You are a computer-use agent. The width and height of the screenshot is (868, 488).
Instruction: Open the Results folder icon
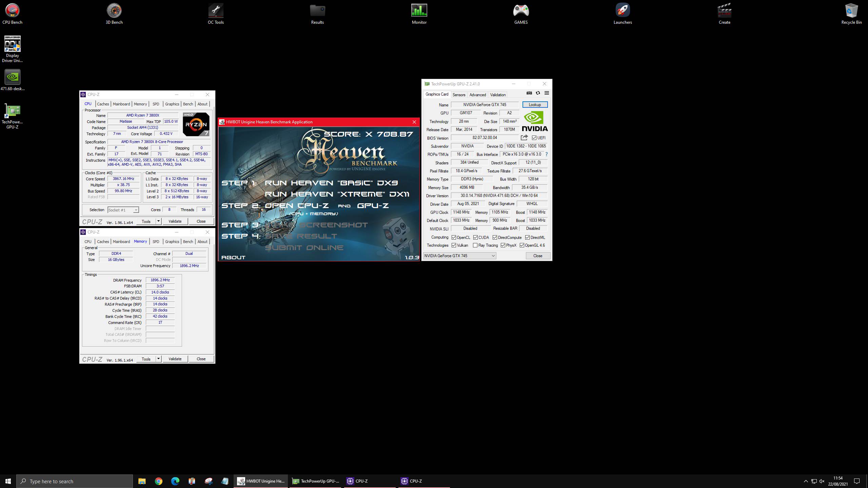pyautogui.click(x=317, y=14)
